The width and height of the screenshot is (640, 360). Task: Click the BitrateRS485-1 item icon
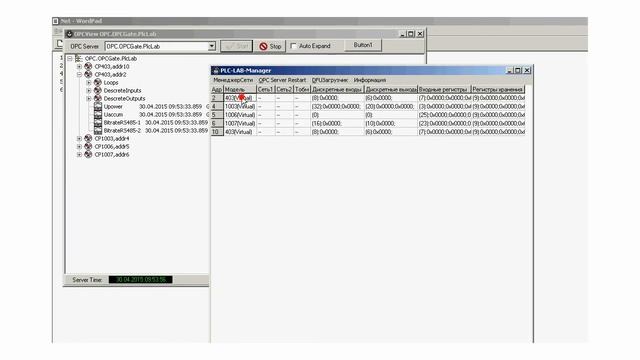98,122
